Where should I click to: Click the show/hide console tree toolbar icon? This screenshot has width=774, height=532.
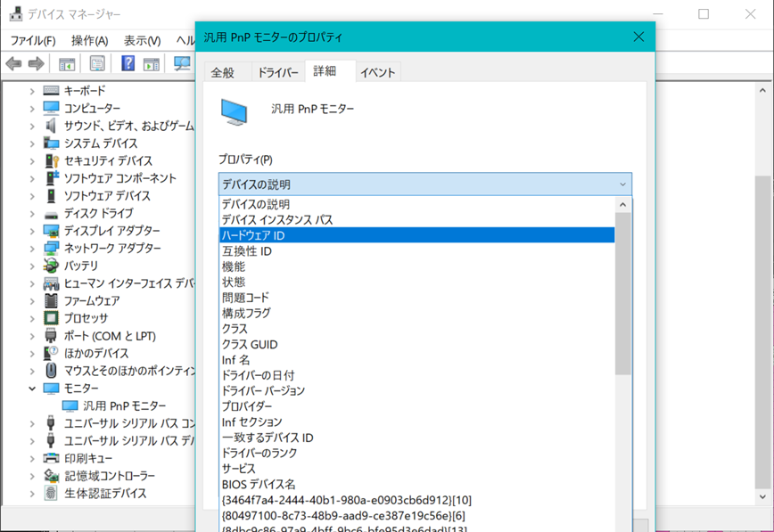pos(67,63)
